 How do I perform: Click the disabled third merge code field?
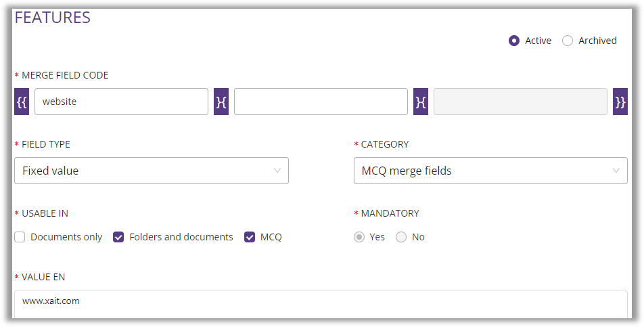520,102
